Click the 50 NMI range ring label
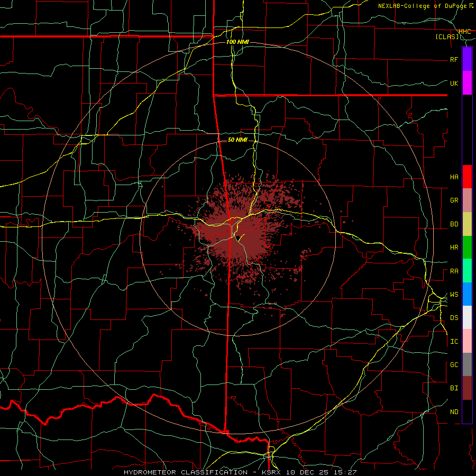This screenshot has height=476, width=476. [237, 140]
